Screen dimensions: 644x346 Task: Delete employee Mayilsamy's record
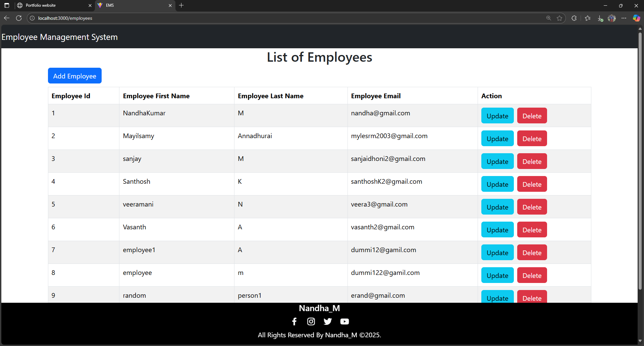pyautogui.click(x=532, y=138)
